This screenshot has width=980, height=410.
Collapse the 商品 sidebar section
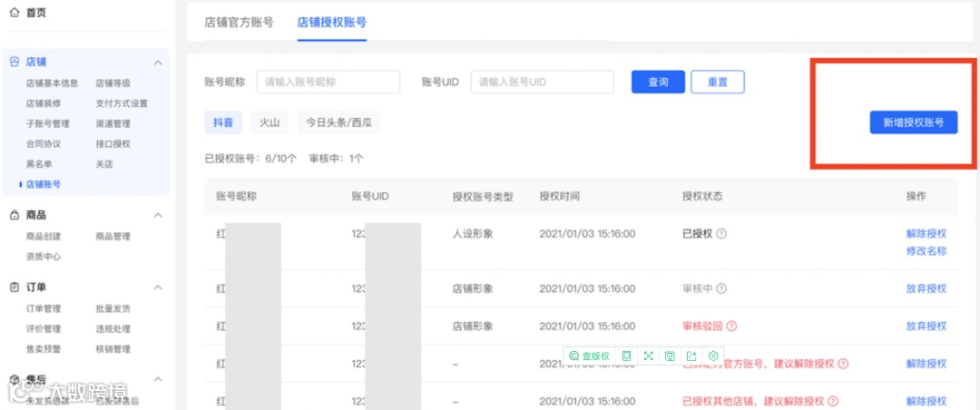click(x=158, y=216)
